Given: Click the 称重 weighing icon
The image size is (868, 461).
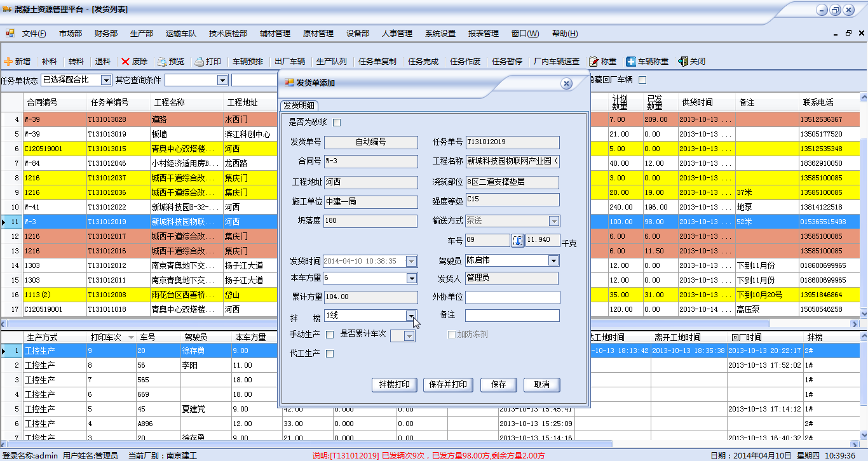Looking at the screenshot, I should click(593, 62).
